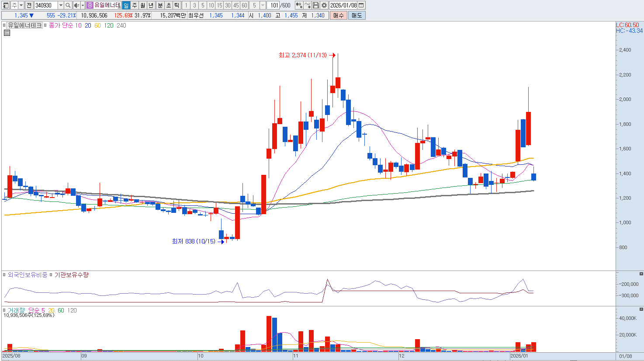This screenshot has width=644, height=361.
Task: Switch to the 분 (minute) chart period
Action: [160, 5]
